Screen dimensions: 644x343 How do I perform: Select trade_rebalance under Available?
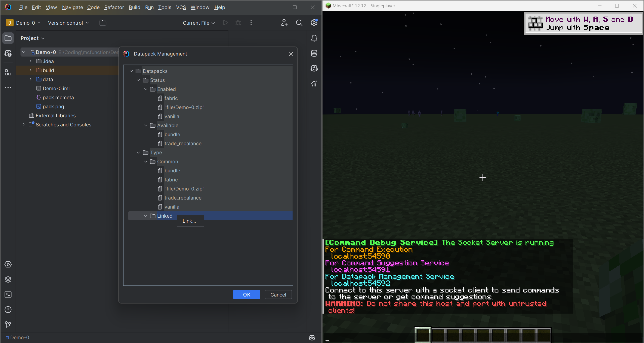click(x=183, y=143)
